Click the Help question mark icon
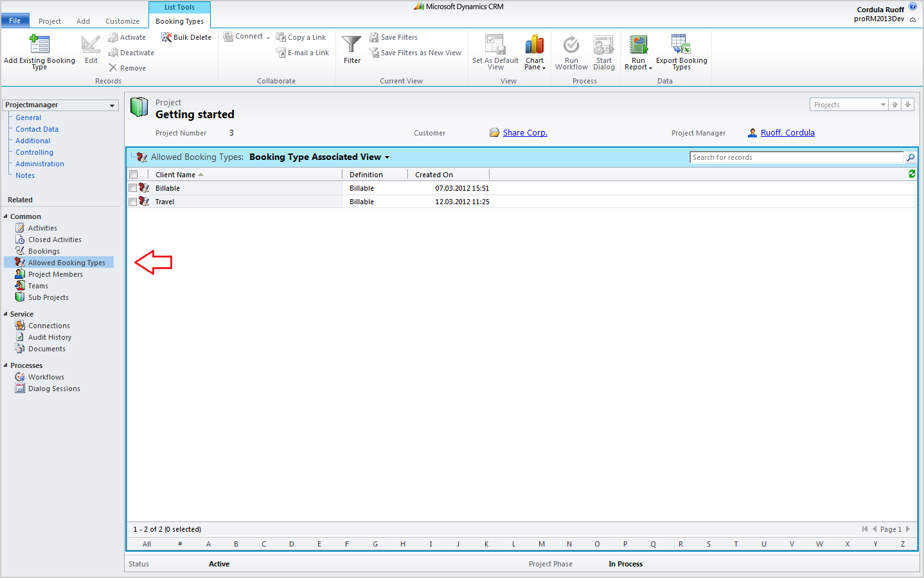924x578 pixels. pyautogui.click(x=912, y=6)
